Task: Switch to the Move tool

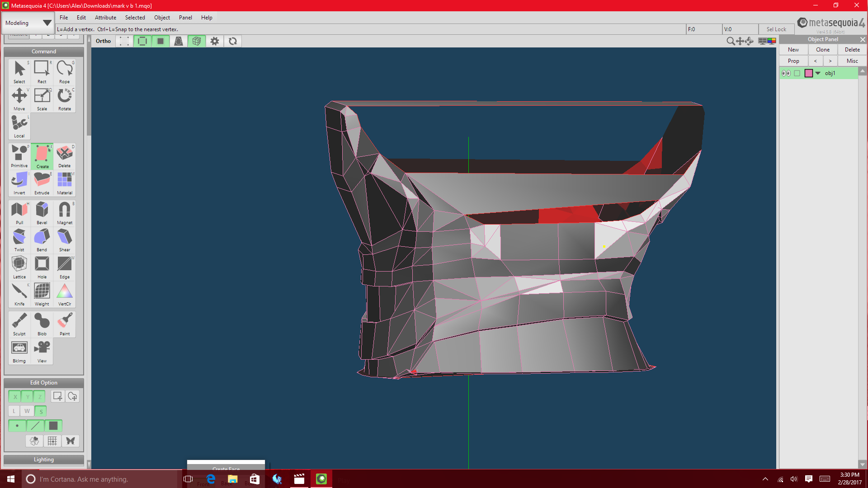Action: click(x=19, y=99)
